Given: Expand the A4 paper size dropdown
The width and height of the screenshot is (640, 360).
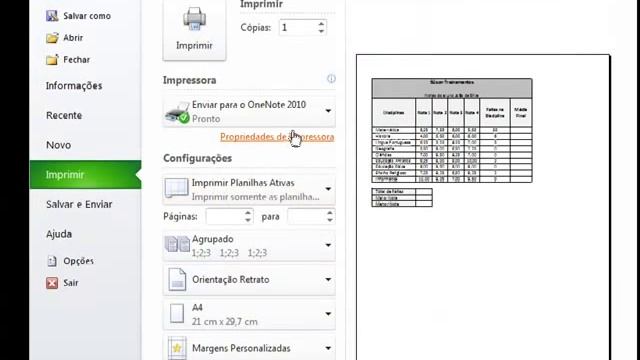Looking at the screenshot, I should tap(328, 314).
